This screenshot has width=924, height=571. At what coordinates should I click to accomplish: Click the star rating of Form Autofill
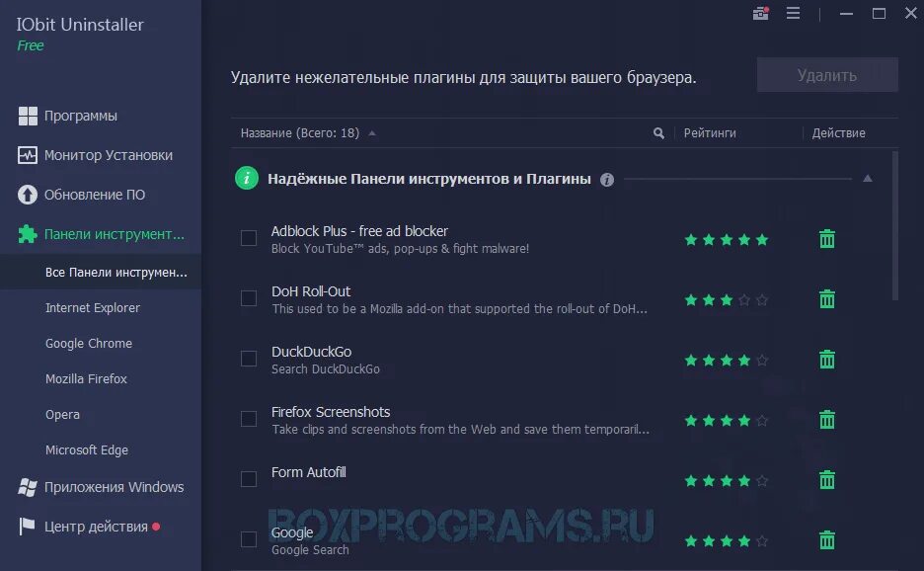727,481
